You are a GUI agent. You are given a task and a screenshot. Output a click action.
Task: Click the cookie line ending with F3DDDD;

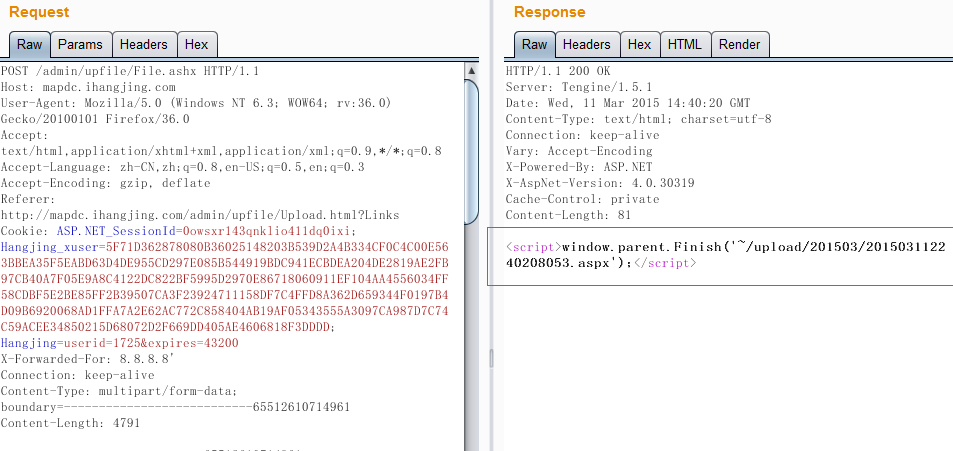tap(168, 327)
